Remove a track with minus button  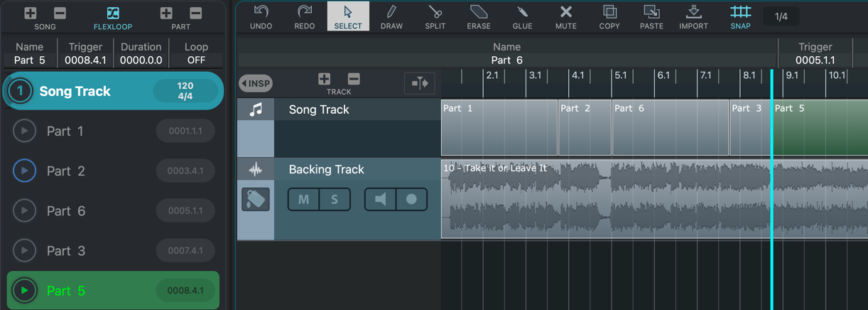354,79
